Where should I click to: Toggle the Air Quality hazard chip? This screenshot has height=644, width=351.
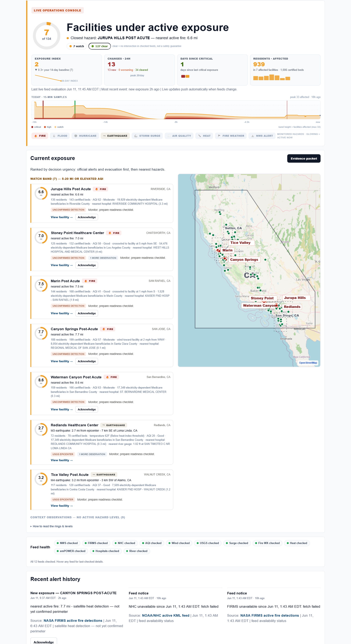pyautogui.click(x=179, y=136)
